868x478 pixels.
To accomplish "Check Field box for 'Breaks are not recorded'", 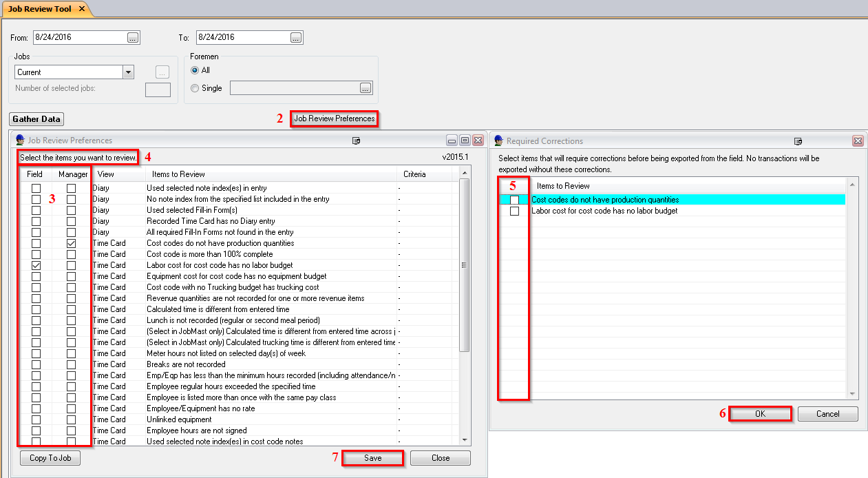I will (x=36, y=364).
